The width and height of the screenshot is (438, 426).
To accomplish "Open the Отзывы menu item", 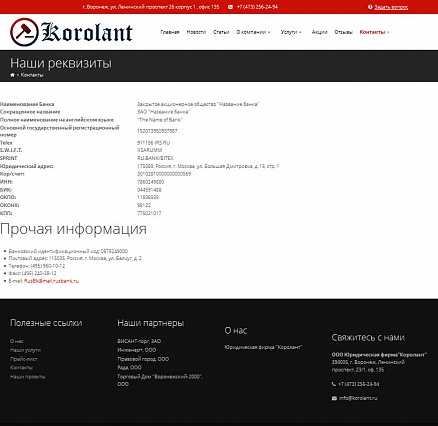I will point(343,32).
